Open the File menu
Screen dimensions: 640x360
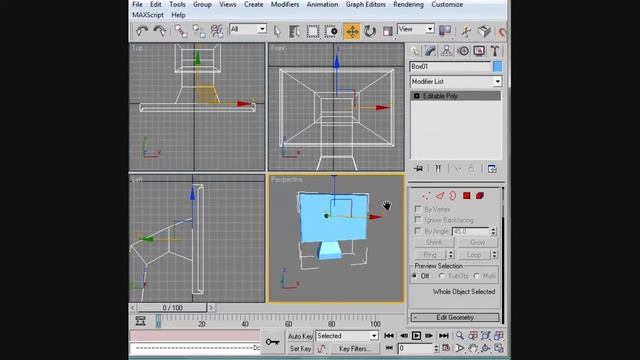click(x=138, y=4)
